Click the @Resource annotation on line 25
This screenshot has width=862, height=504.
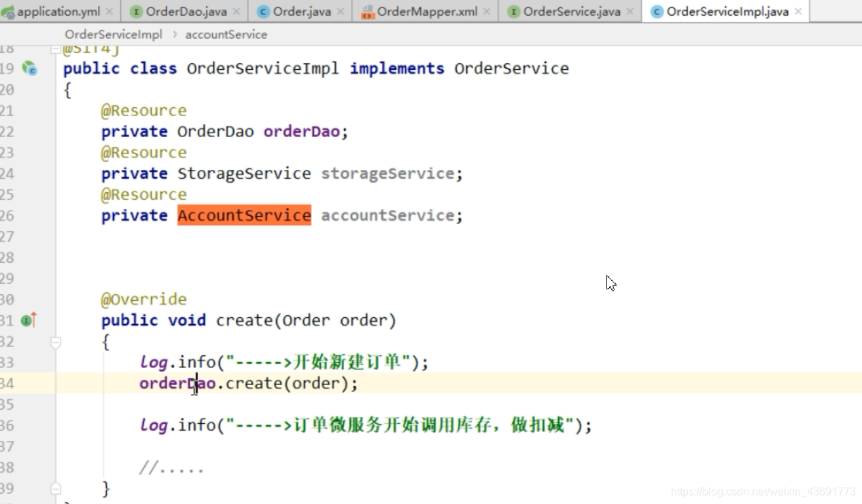(x=143, y=194)
